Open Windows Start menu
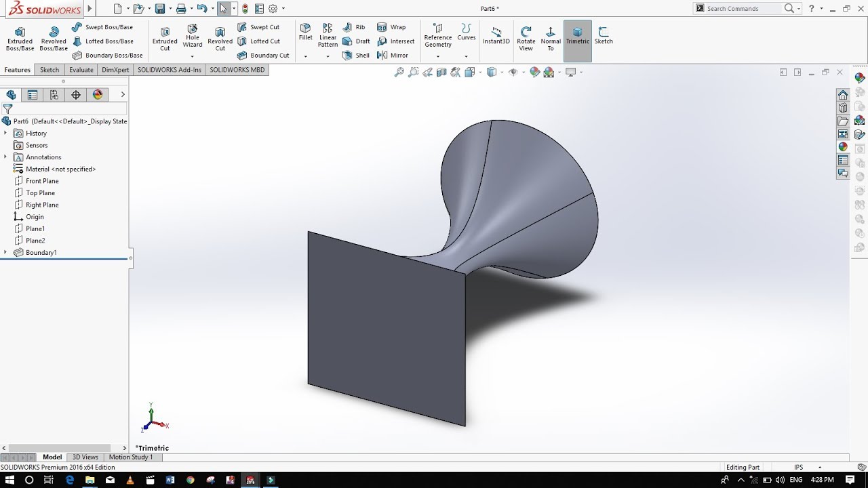 (9, 480)
